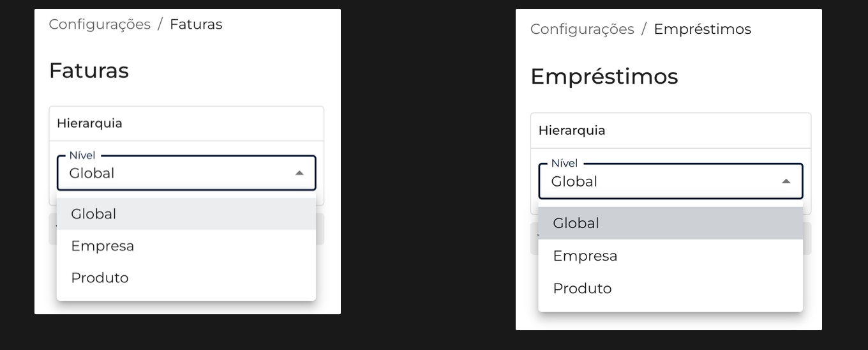Click the Nível dropdown arrow in Empréstimos panel
Screen dimensions: 868x350
click(786, 181)
